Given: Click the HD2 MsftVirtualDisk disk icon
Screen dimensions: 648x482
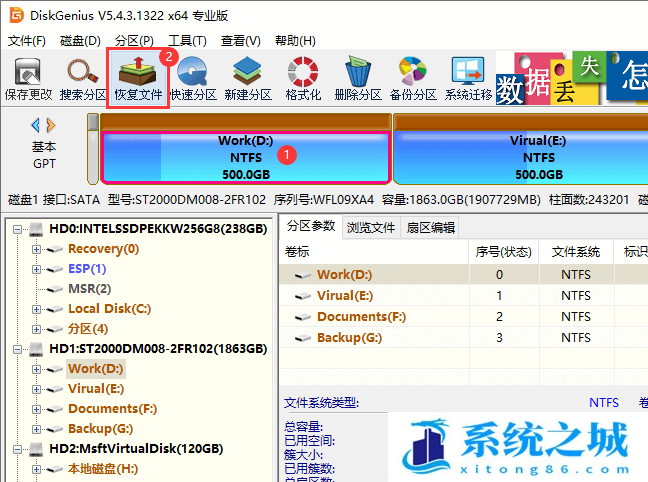Looking at the screenshot, I should [x=36, y=449].
